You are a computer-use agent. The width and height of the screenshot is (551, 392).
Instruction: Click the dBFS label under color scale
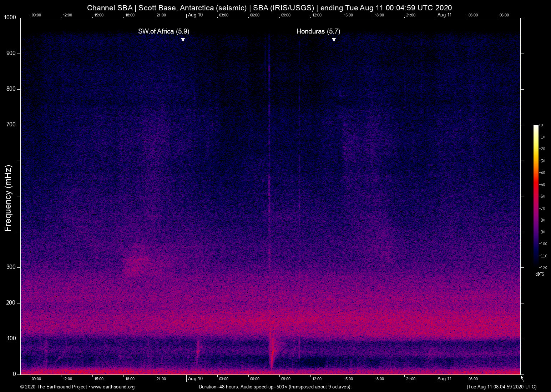coord(540,274)
